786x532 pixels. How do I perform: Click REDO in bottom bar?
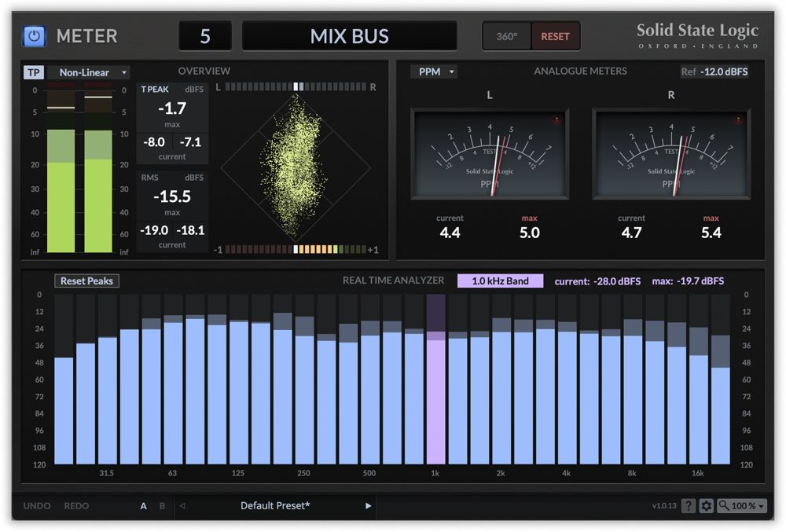click(76, 506)
